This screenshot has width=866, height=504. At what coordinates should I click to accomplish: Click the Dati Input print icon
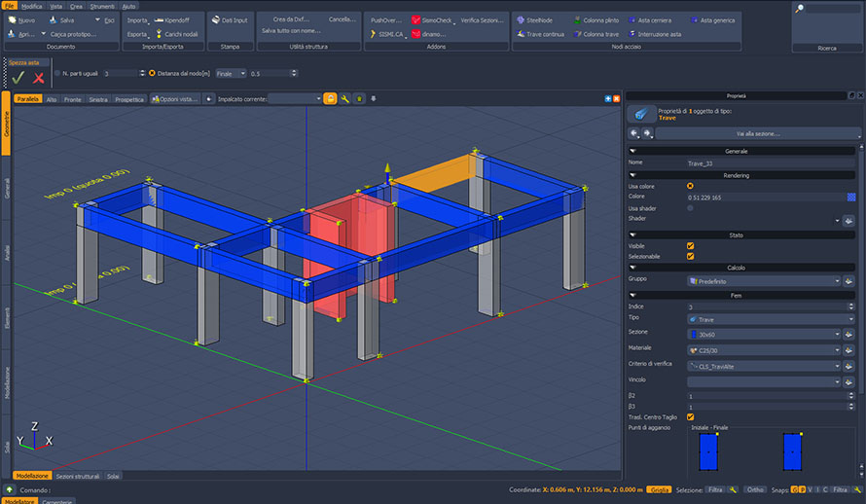tap(215, 19)
